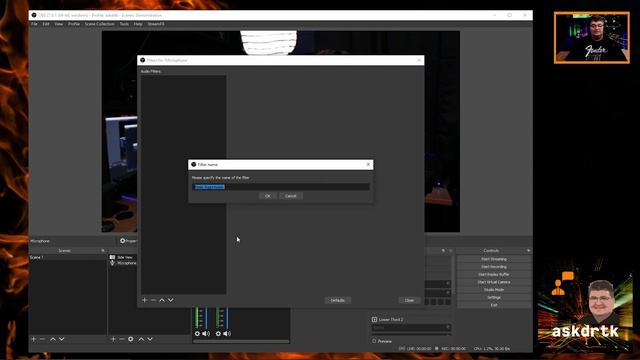Move the audio filter down in the Filters window
This screenshot has width=640, height=360.
click(171, 300)
